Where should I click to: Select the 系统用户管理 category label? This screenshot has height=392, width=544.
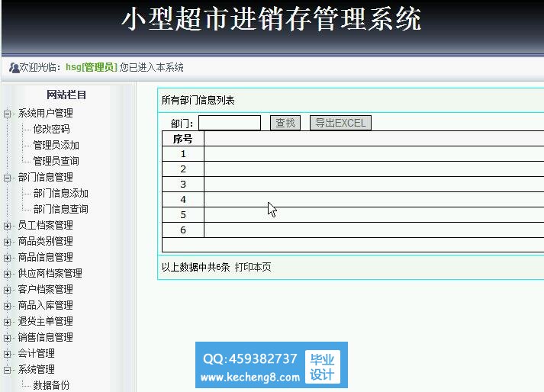[x=46, y=113]
